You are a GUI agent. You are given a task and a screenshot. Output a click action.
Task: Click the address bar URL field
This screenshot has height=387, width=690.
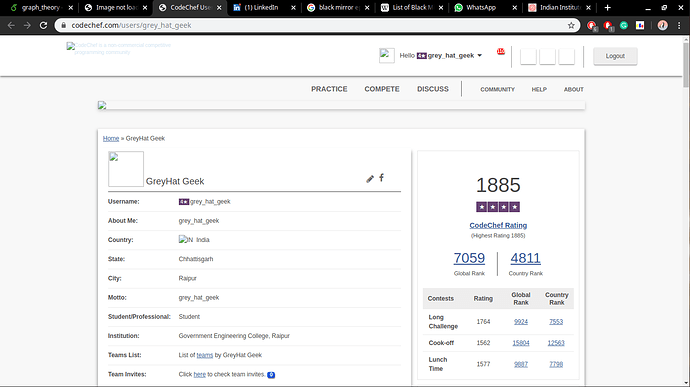[x=317, y=26]
